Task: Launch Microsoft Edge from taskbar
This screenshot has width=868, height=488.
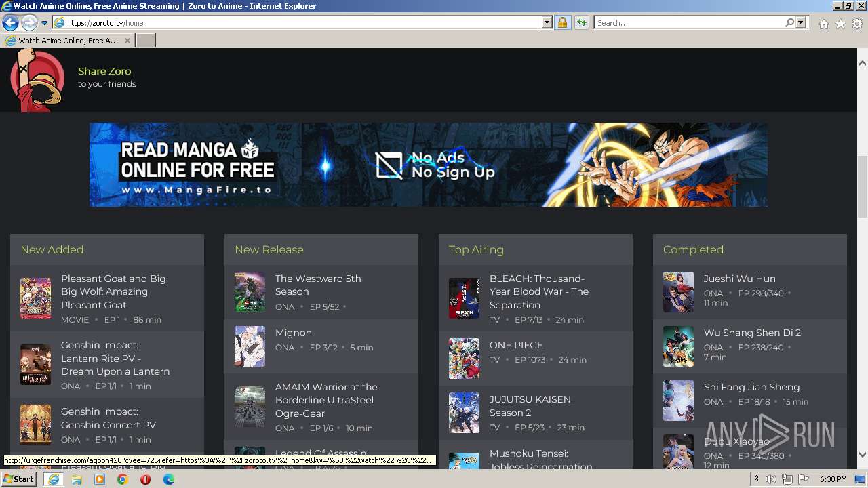Action: pos(169,479)
